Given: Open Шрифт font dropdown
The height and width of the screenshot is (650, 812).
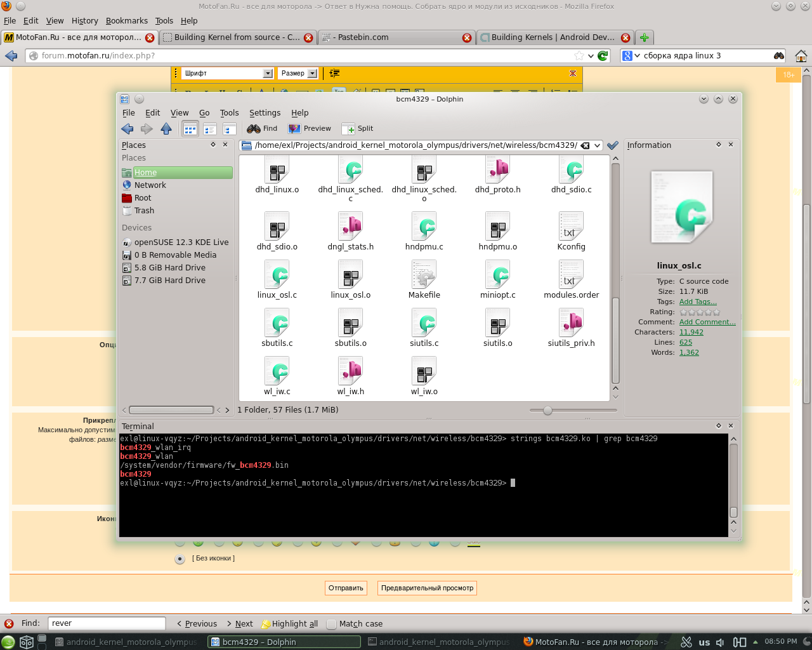Looking at the screenshot, I should click(228, 74).
